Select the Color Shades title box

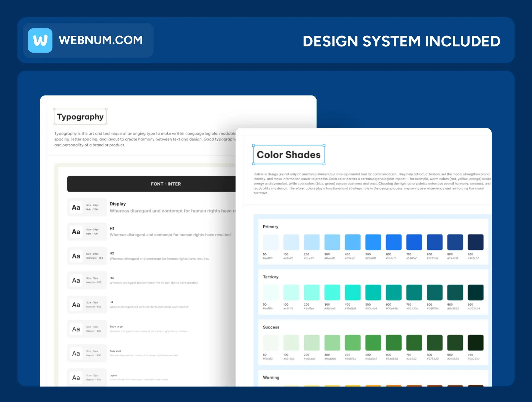[288, 155]
